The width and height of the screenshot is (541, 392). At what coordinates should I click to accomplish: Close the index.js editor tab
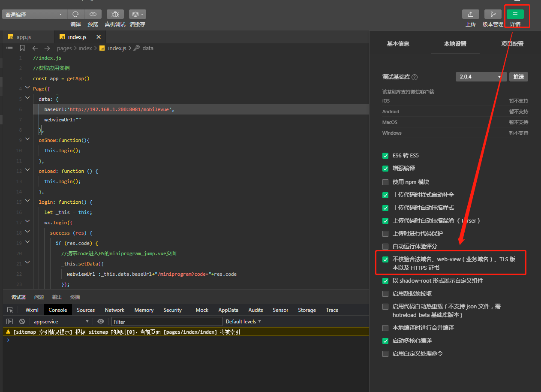click(x=99, y=37)
